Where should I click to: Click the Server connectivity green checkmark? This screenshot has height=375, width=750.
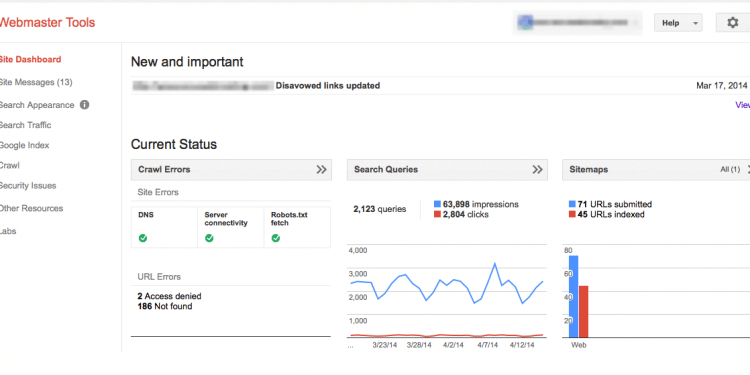coord(209,238)
